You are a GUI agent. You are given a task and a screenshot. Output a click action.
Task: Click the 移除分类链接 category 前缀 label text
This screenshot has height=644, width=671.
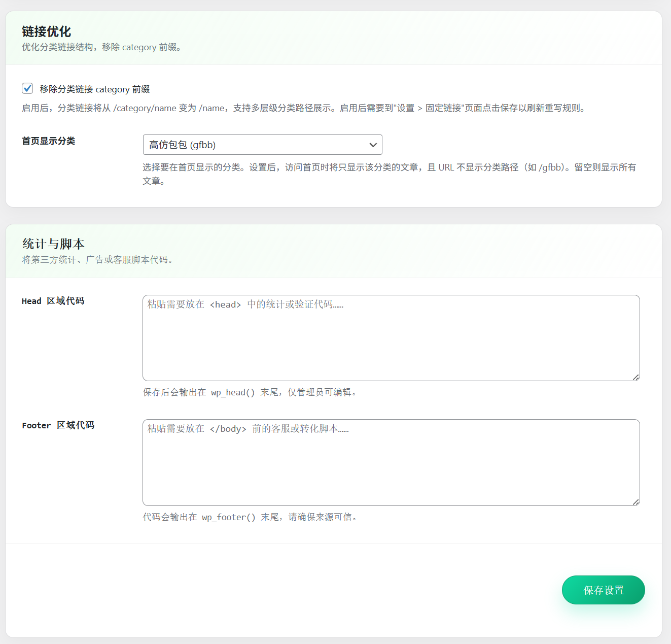95,89
